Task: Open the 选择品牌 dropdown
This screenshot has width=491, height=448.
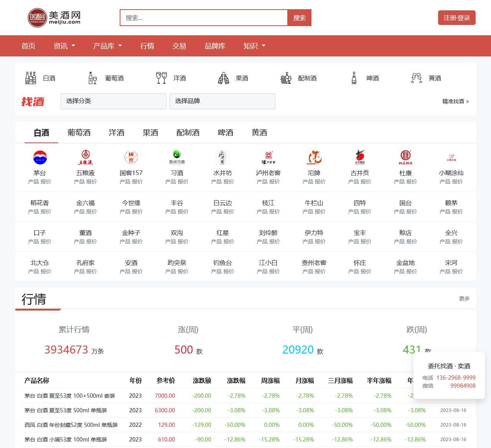Action: (x=222, y=101)
